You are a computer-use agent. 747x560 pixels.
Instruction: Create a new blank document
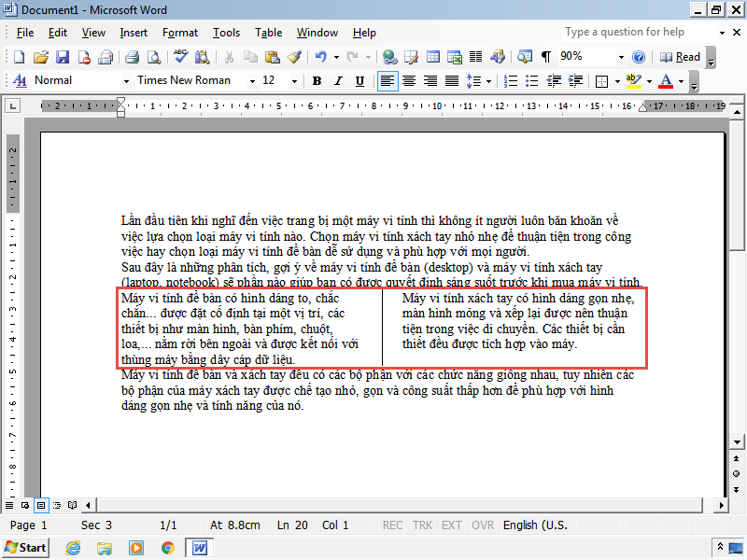click(19, 57)
